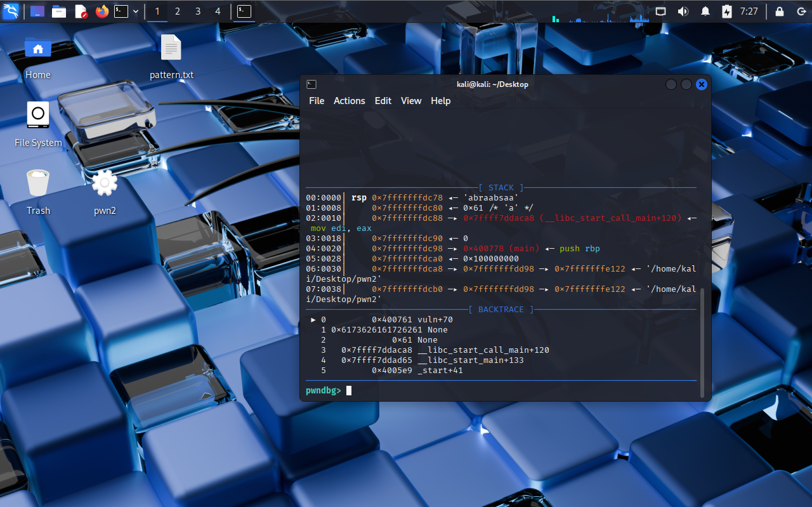Expand the terminal launcher dropdown arrow
812x507 pixels.
tap(135, 11)
